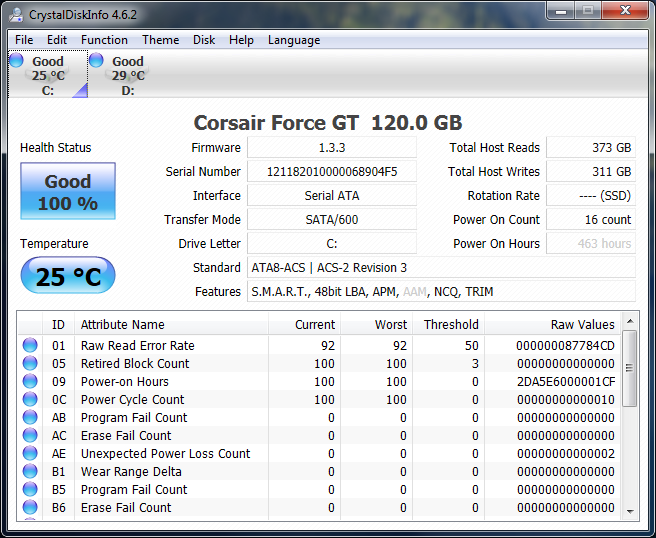Click status orb for B6 Erase Fail Count
Viewport: 656px width, 538px height.
click(30, 507)
